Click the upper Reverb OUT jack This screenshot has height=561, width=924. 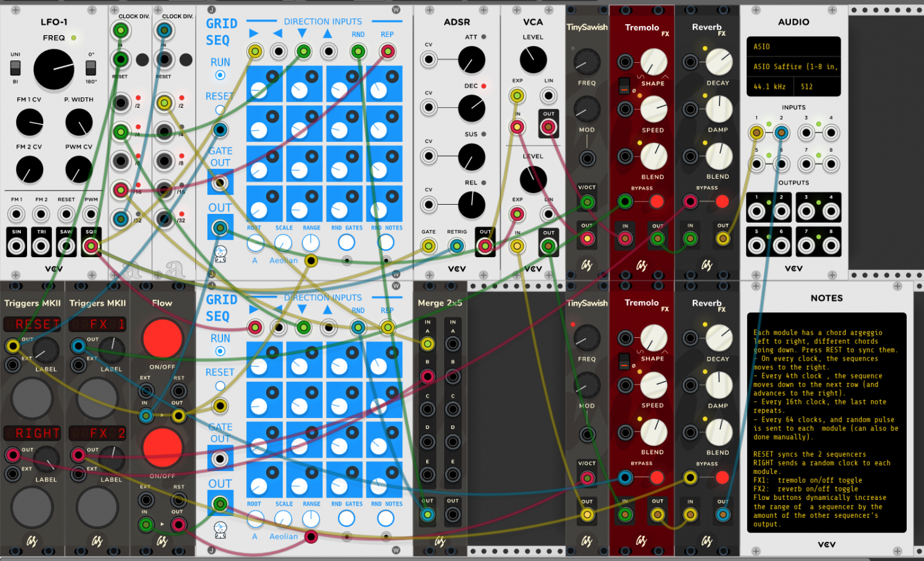(723, 239)
